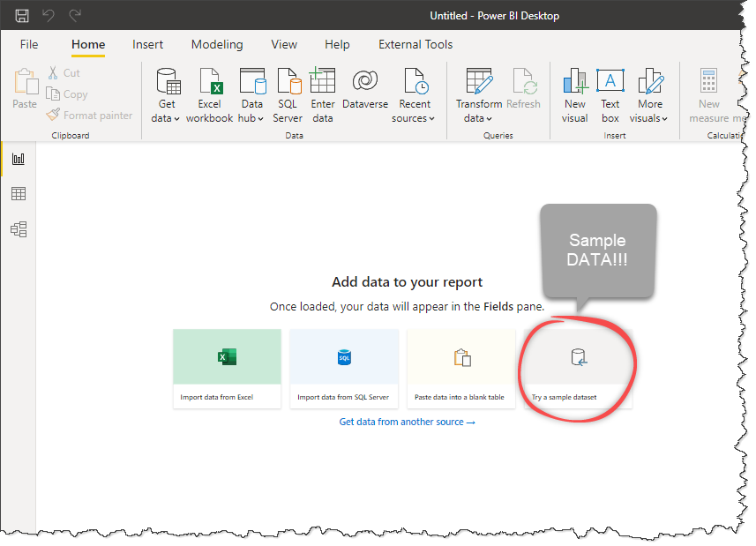Viewport: 756px width, 546px height.
Task: Click the Copy button
Action: pyautogui.click(x=67, y=94)
